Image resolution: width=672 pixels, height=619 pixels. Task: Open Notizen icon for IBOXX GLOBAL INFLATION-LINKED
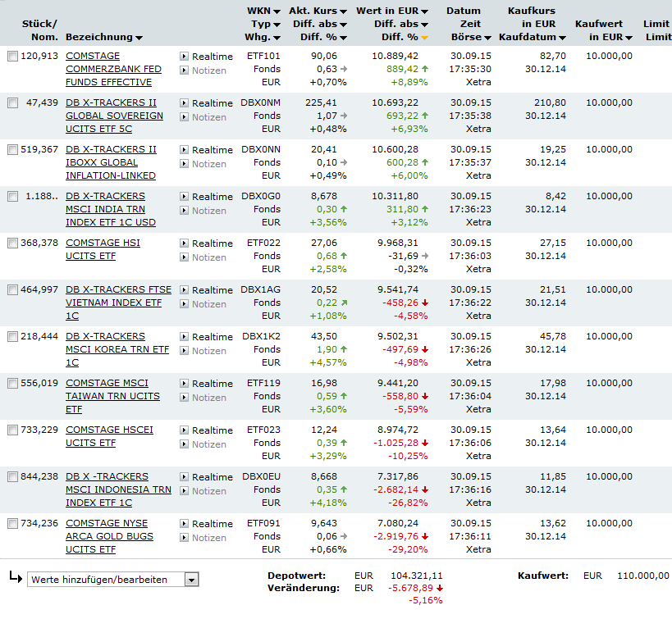(x=184, y=164)
